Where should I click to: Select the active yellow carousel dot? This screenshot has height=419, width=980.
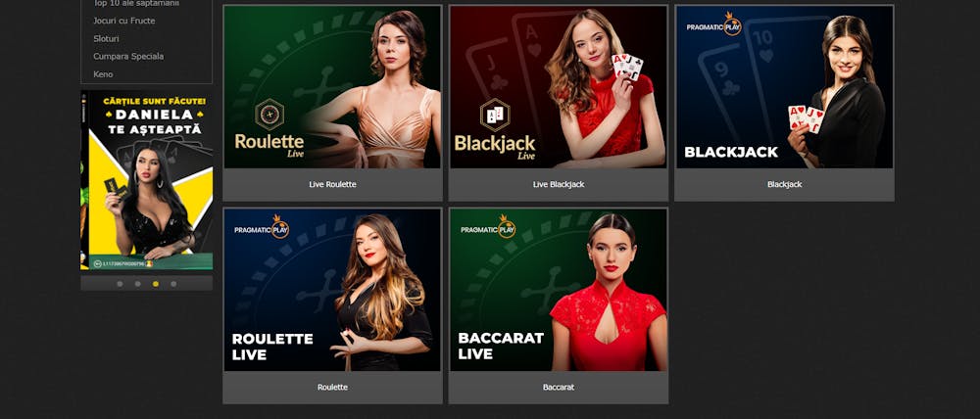(156, 284)
